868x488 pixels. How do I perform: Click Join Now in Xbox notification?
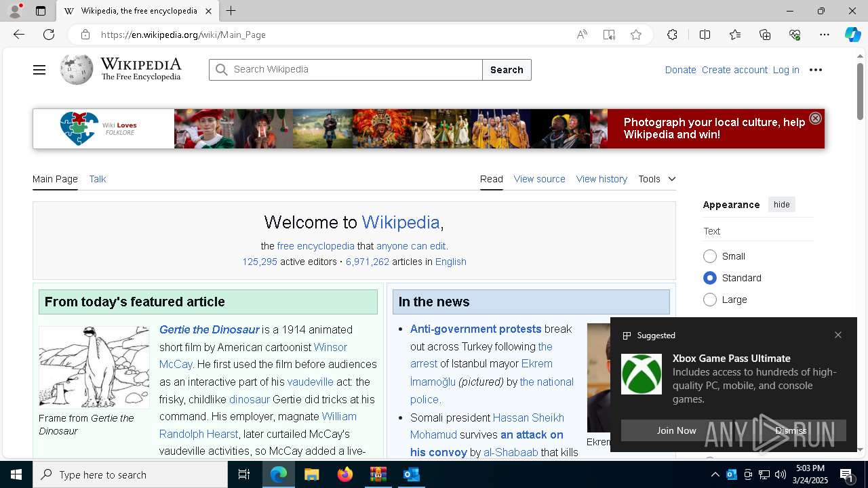pos(676,430)
